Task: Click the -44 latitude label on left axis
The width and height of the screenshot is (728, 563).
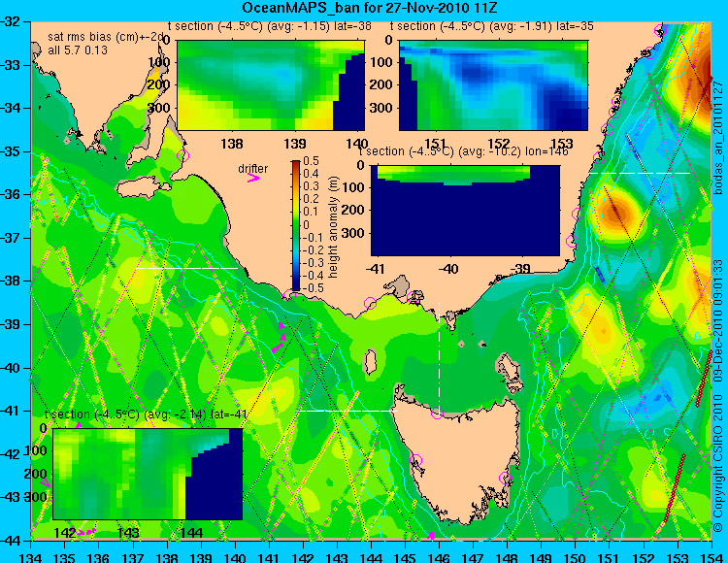Action: tap(11, 541)
